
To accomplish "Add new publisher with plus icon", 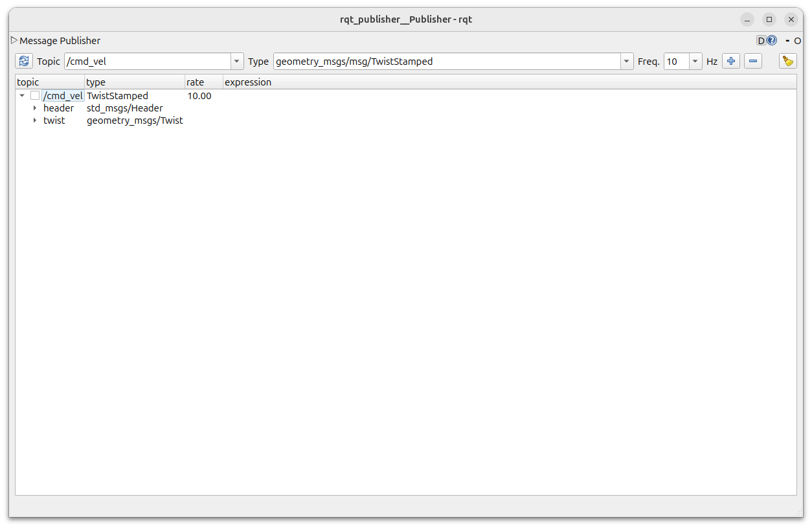I will [731, 62].
